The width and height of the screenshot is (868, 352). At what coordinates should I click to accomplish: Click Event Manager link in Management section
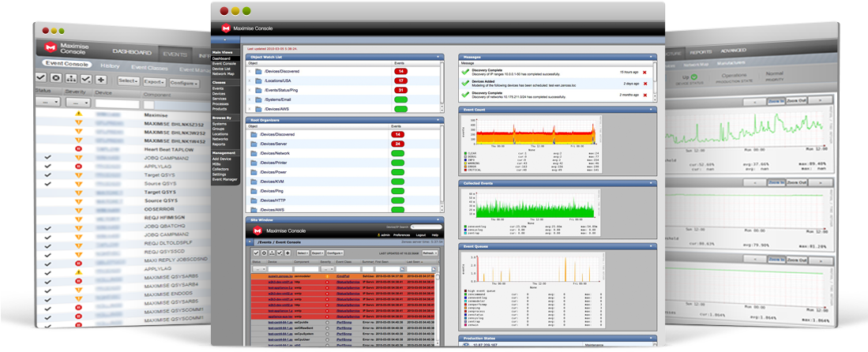point(225,179)
